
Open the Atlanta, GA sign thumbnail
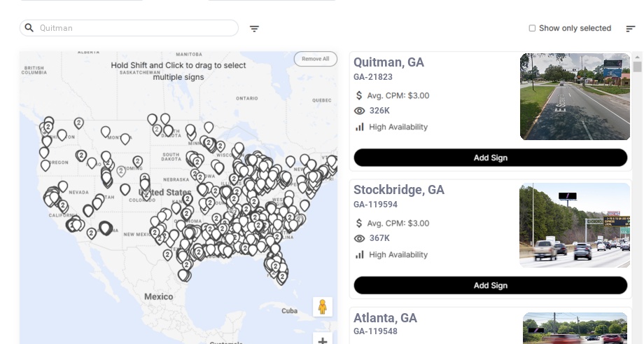point(575,328)
